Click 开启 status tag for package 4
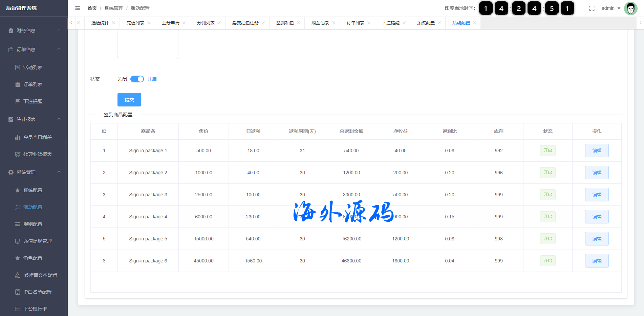The height and width of the screenshot is (316, 644). tap(548, 217)
